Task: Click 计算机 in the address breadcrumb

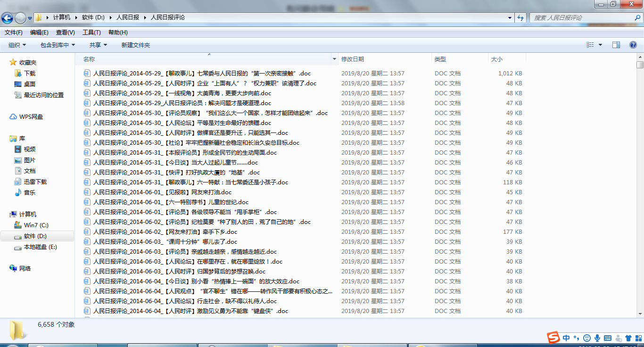Action: pos(62,17)
